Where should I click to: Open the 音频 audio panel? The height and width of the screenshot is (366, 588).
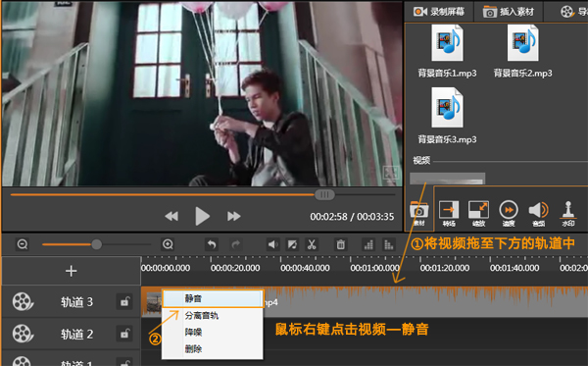coord(538,214)
